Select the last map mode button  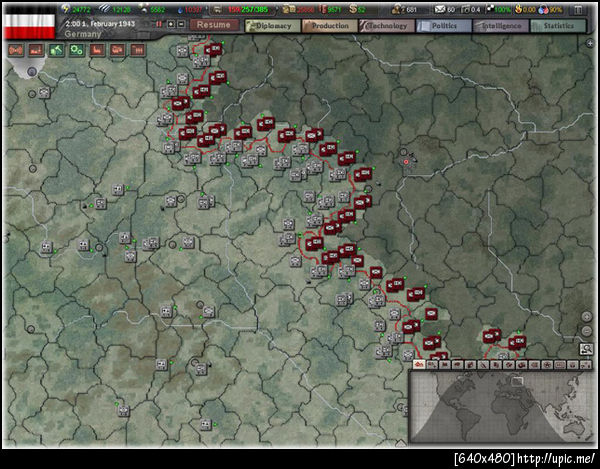(x=585, y=365)
